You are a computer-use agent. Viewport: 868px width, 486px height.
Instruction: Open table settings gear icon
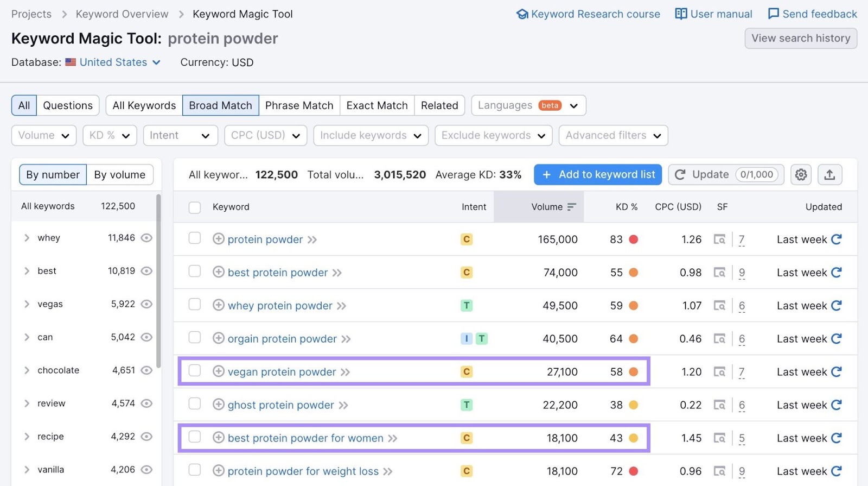coord(801,175)
